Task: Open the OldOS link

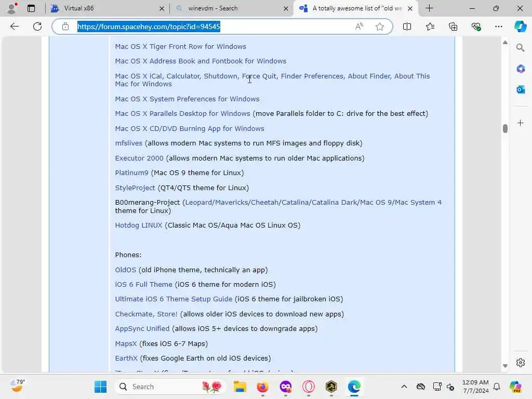Action: click(x=126, y=270)
